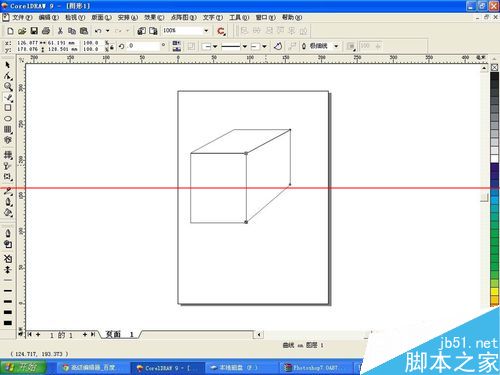Toggle the lock ratio padlock
Image resolution: width=500 pixels, height=375 pixels.
tap(112, 47)
